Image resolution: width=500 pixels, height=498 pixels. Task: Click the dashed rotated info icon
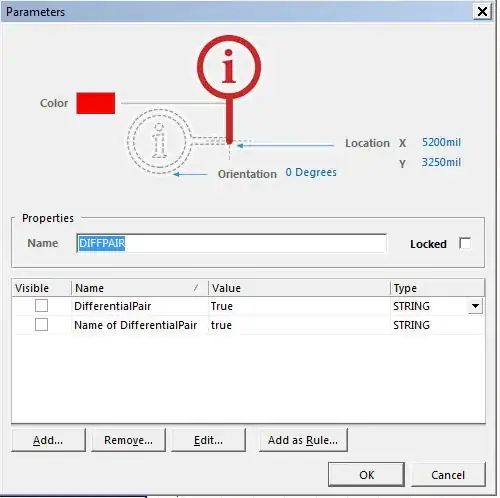pos(159,141)
